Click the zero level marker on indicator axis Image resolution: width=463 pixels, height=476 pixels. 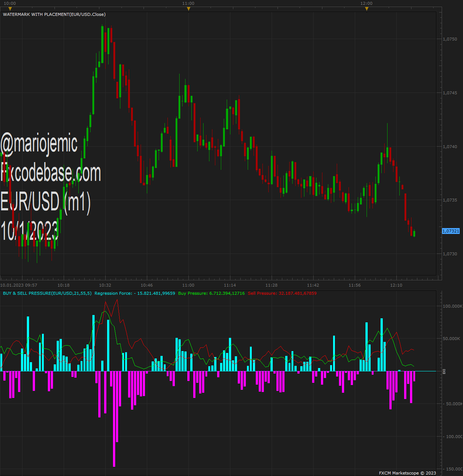click(x=444, y=371)
